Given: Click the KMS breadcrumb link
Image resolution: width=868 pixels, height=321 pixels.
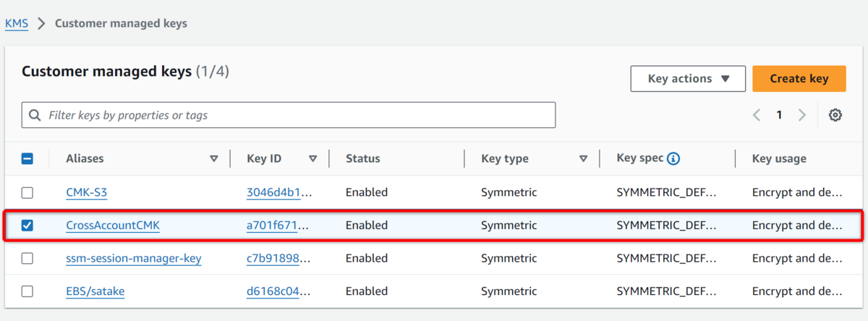Looking at the screenshot, I should 17,23.
